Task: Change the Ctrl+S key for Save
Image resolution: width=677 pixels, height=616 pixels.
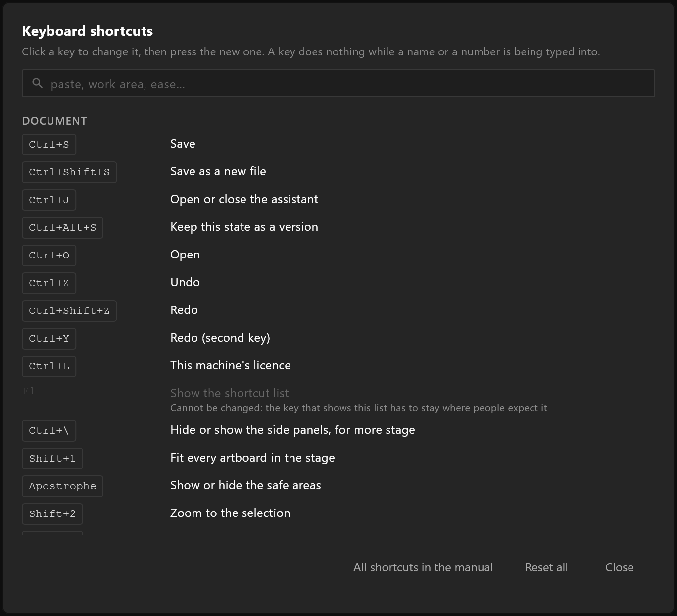Action: [49, 145]
